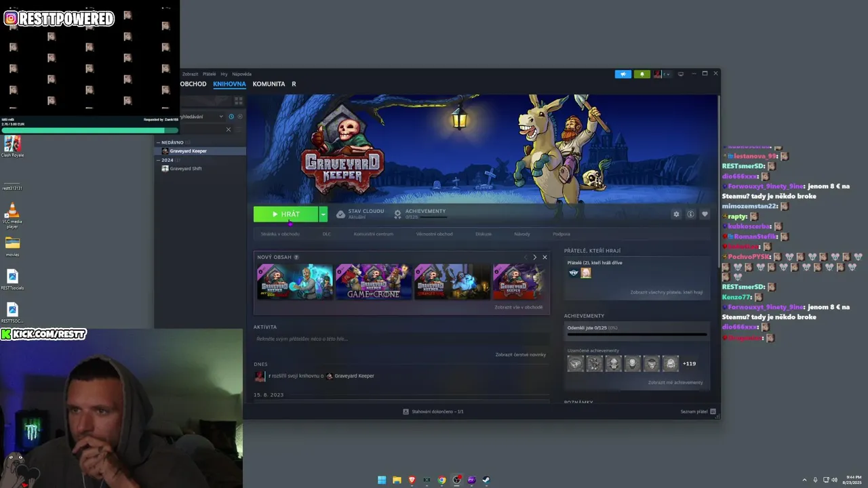This screenshot has height=488, width=868.
Task: Open the DLC tab
Action: click(327, 234)
